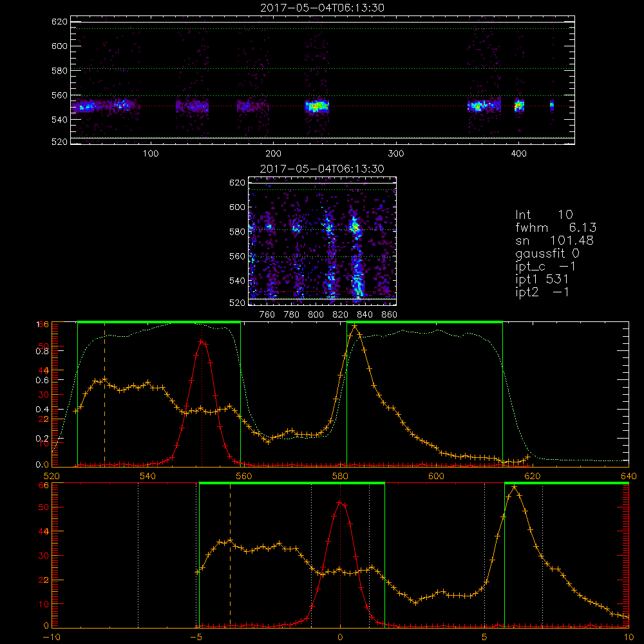Click the x-axis label 100 under the wide spectrogram
Viewport: 644px width, 644px height.
tap(151, 154)
